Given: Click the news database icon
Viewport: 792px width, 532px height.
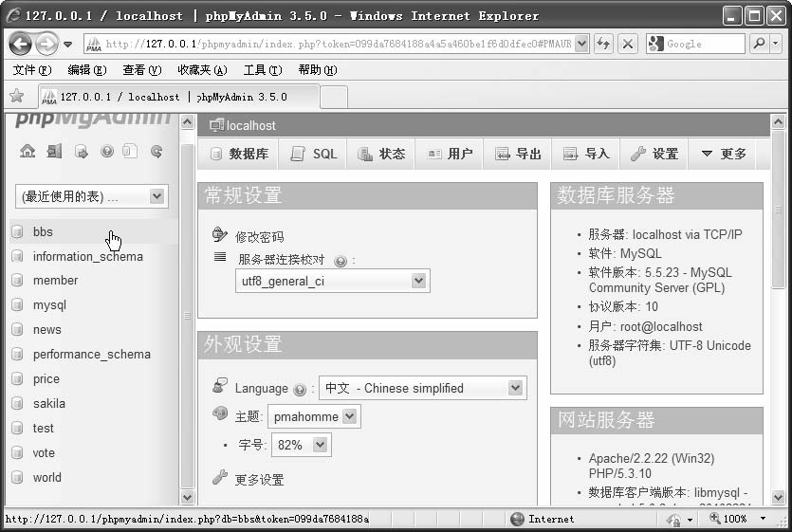Looking at the screenshot, I should point(17,329).
